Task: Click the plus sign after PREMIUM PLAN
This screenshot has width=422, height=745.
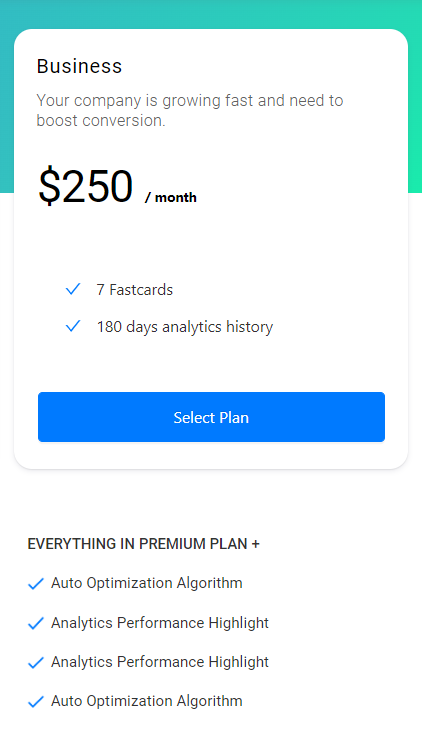Action: [256, 544]
